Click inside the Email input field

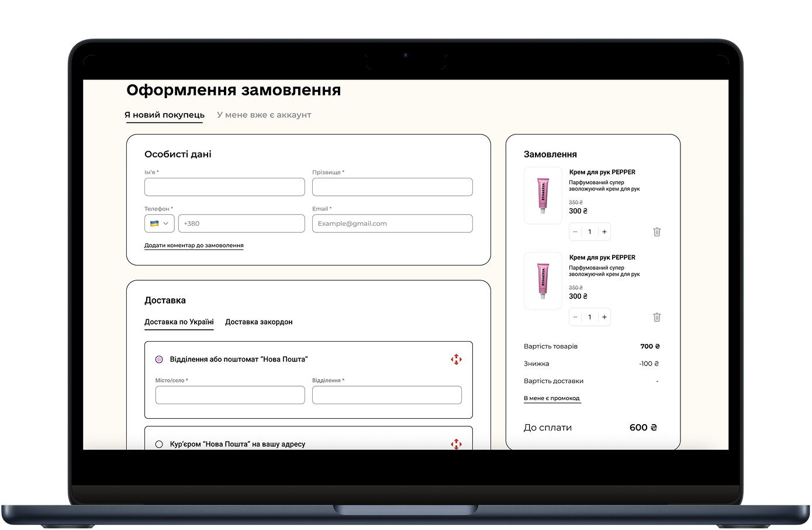click(x=392, y=223)
